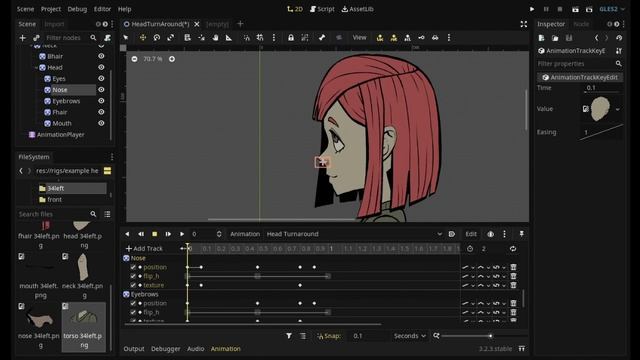The height and width of the screenshot is (360, 640).
Task: Open the Editor menu
Action: click(102, 9)
